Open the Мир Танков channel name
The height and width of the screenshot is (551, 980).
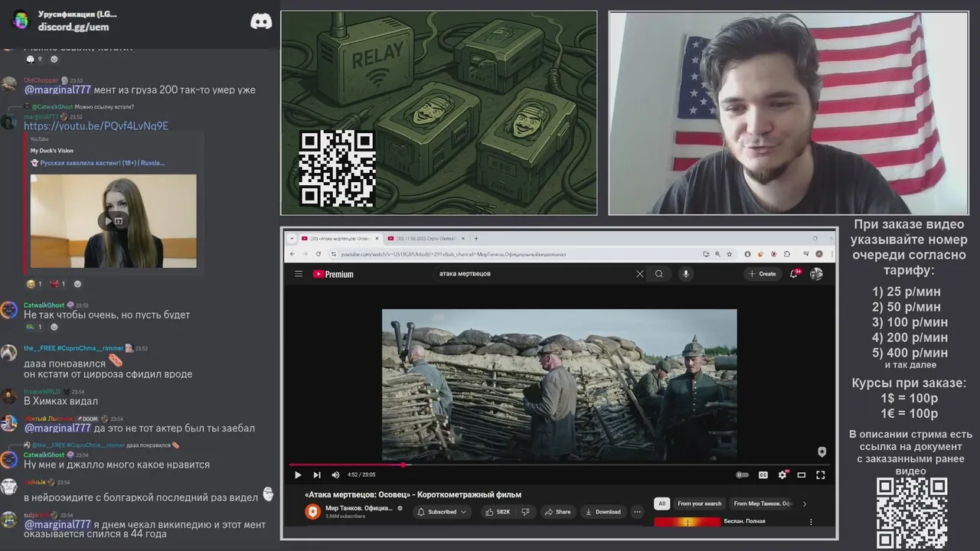[x=359, y=508]
